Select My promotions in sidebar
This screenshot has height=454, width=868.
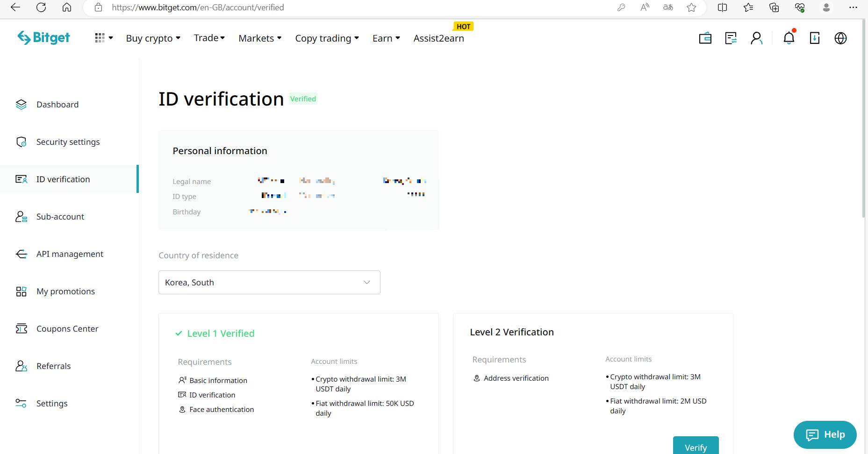point(65,291)
